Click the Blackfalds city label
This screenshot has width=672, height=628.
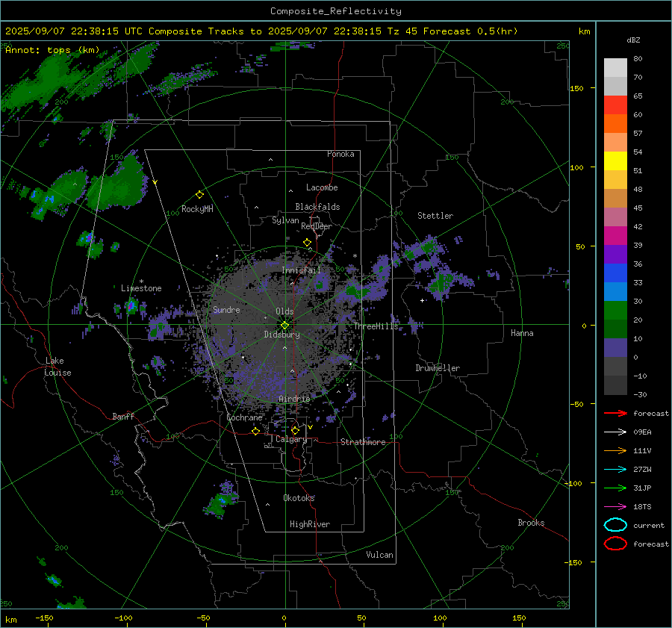[x=317, y=207]
